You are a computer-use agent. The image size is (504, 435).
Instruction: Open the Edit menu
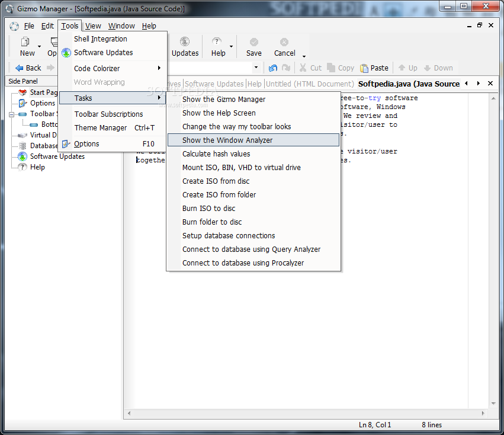[x=47, y=26]
